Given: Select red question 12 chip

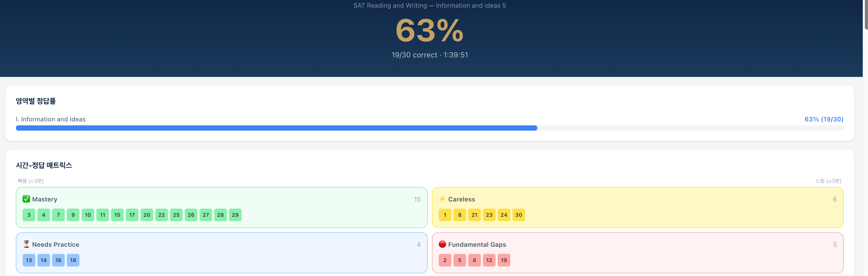Looking at the screenshot, I should click(x=489, y=260).
